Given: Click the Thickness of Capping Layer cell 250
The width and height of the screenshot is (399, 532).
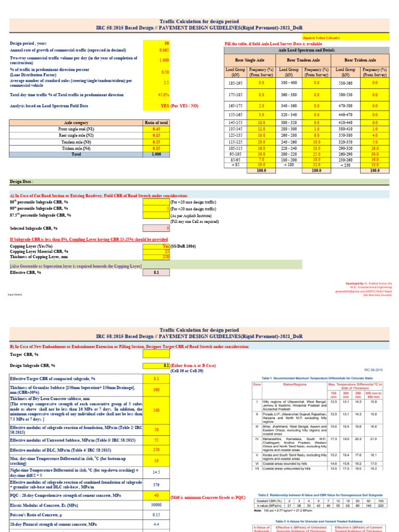Looking at the screenshot, I should click(156, 257).
